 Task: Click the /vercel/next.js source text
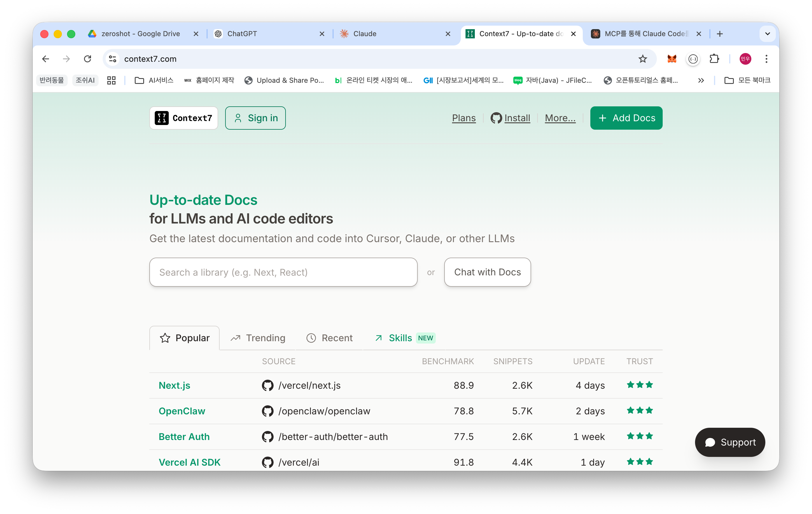pyautogui.click(x=309, y=385)
